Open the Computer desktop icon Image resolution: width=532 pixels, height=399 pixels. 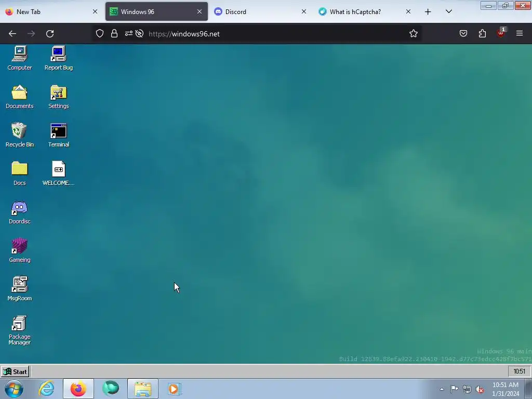tap(19, 58)
